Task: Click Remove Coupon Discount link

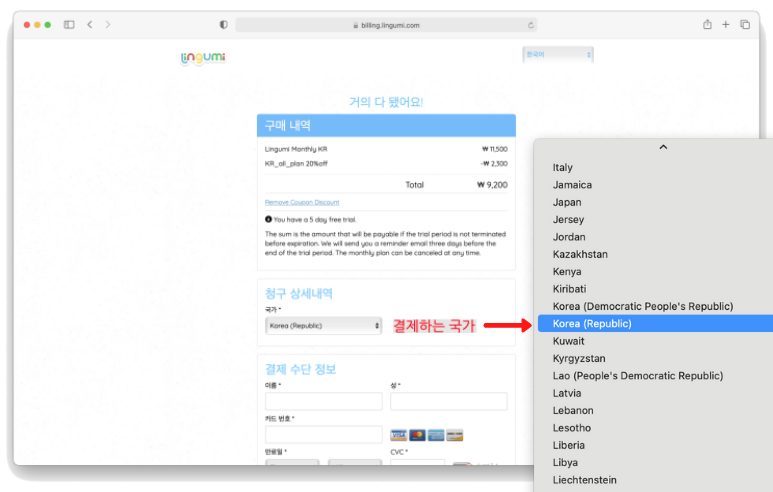Action: 302,202
